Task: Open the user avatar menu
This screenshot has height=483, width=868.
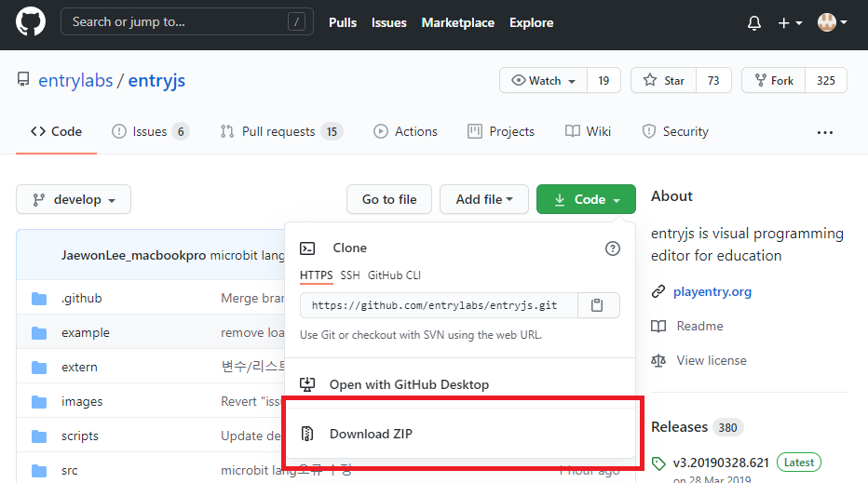Action: coord(832,22)
